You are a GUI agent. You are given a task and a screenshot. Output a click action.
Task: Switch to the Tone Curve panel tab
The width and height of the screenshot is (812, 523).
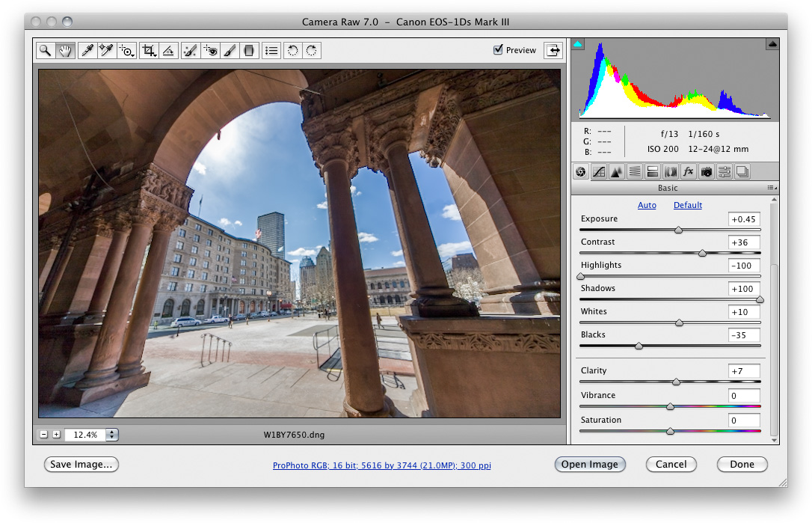coord(598,171)
